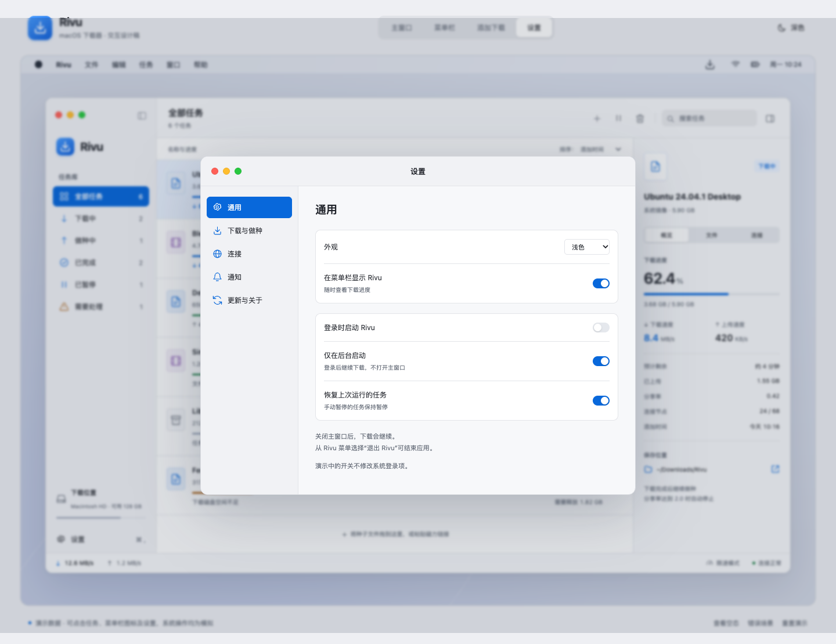Click the 随时查看下载进度 description

(x=347, y=290)
